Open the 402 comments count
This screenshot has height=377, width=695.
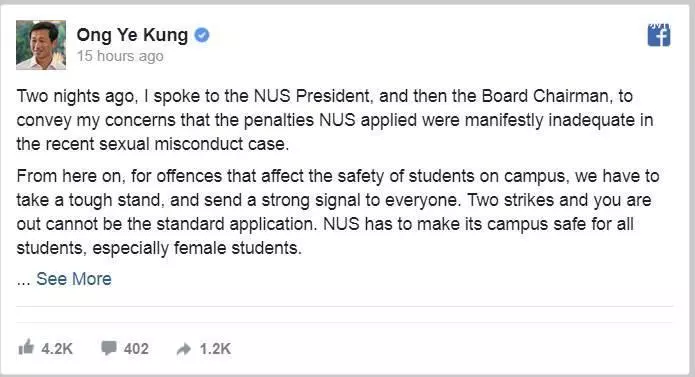[136, 349]
